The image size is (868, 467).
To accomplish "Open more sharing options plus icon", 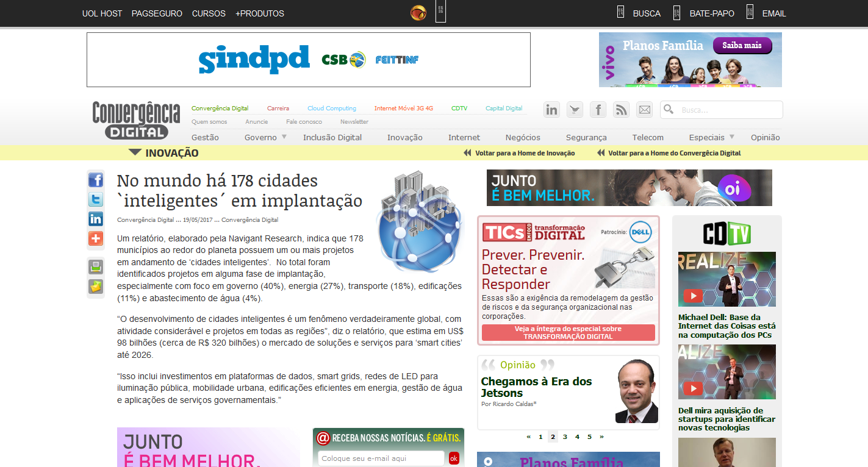I will 96,238.
